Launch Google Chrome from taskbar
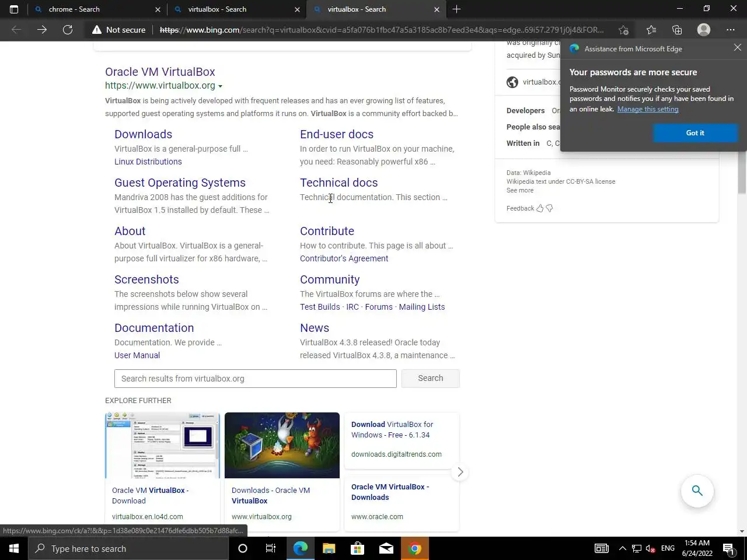747x560 pixels. coord(415,548)
